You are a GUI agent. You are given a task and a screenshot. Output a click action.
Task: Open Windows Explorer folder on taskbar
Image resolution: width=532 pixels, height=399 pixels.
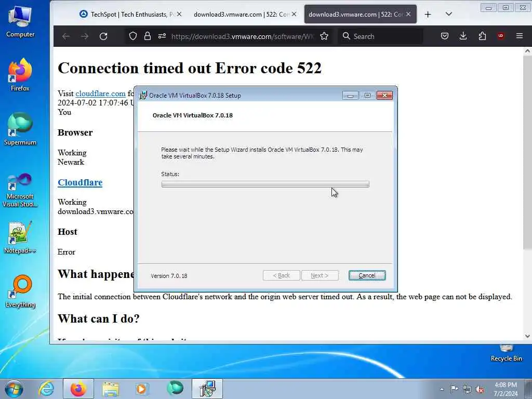coord(111,389)
